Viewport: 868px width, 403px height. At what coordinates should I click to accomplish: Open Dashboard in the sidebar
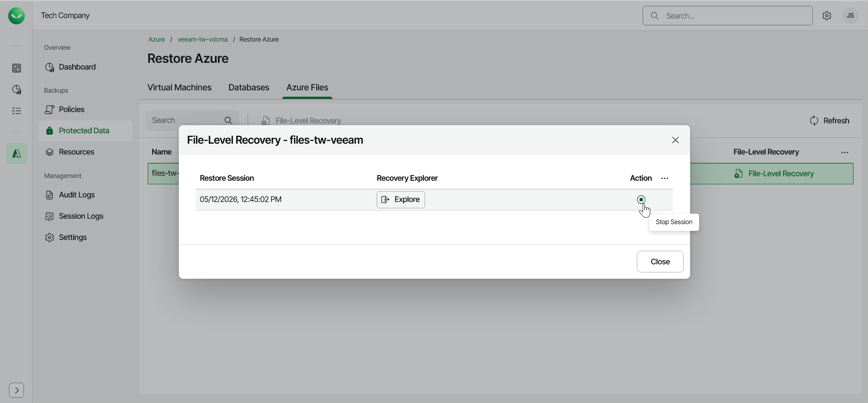click(86, 67)
